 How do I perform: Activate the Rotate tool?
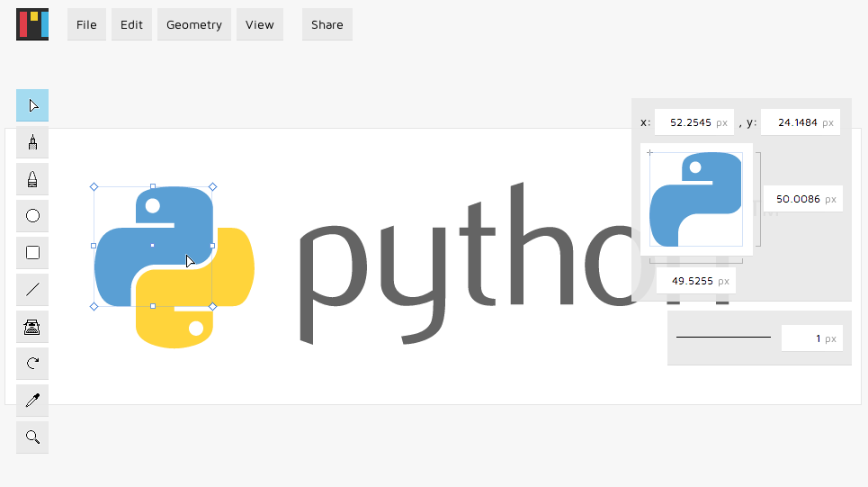(32, 364)
